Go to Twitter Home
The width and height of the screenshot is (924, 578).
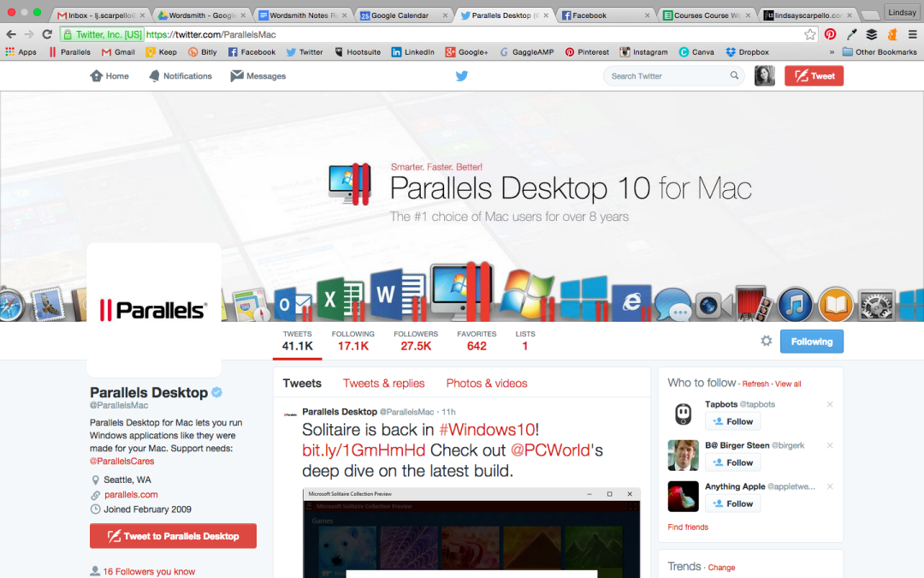(110, 75)
